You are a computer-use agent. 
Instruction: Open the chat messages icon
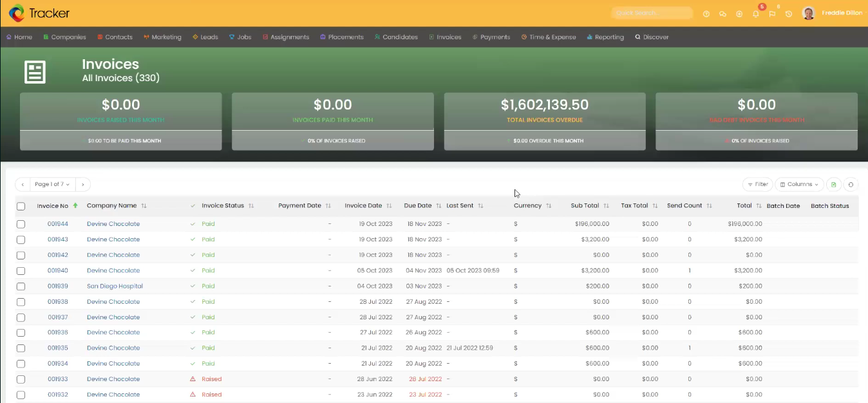pyautogui.click(x=722, y=14)
